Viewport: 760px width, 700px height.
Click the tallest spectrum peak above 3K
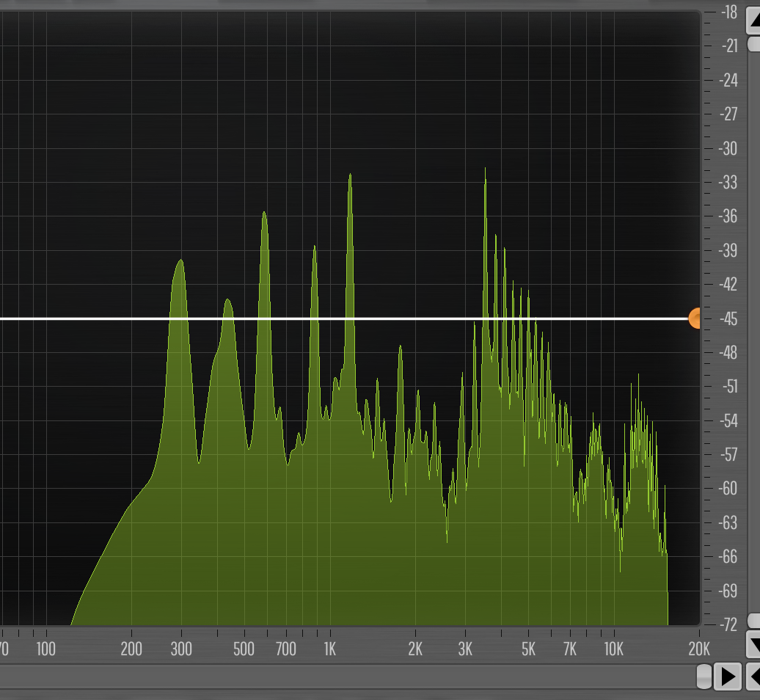click(485, 170)
